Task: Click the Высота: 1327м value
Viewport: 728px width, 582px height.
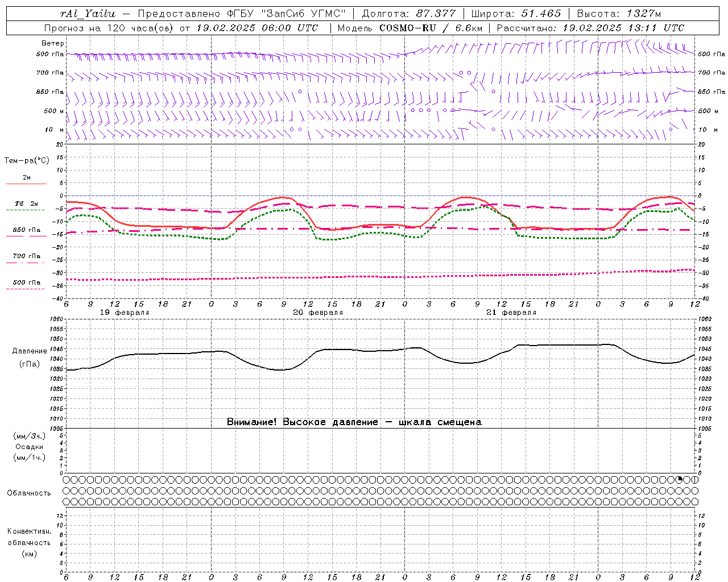Action: coord(619,14)
